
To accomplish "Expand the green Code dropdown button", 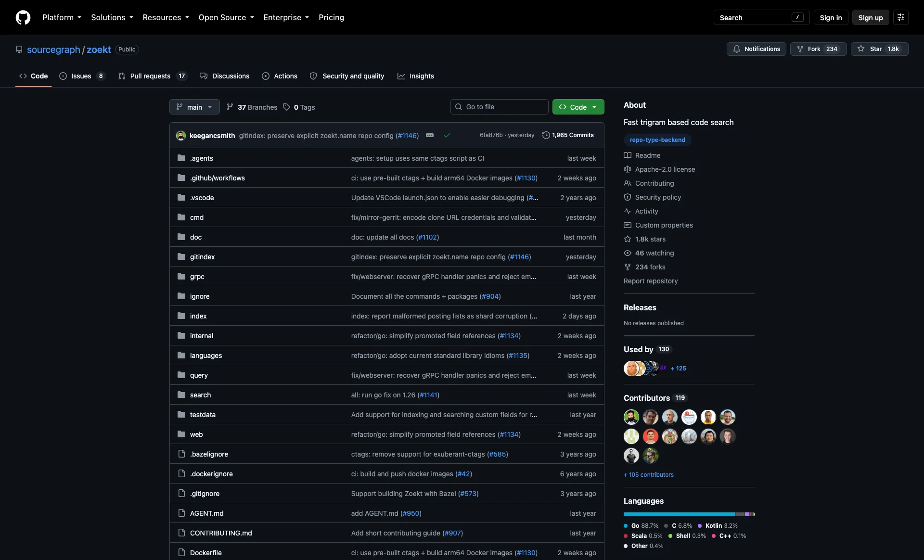I will click(578, 107).
